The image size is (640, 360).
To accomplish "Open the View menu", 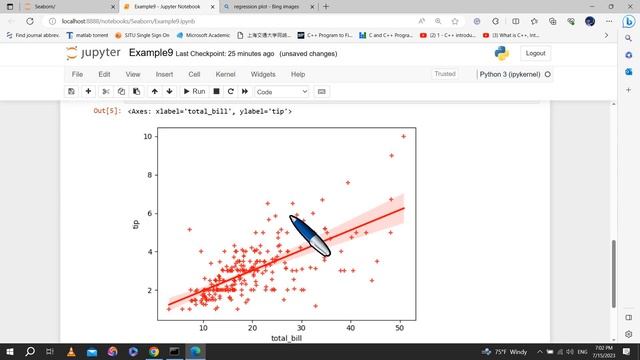I will (x=133, y=74).
